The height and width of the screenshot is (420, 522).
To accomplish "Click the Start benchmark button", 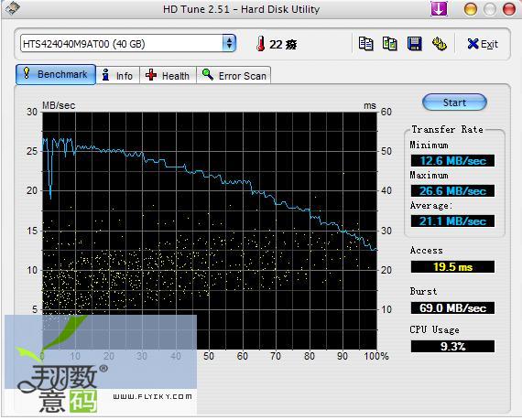I will point(454,102).
